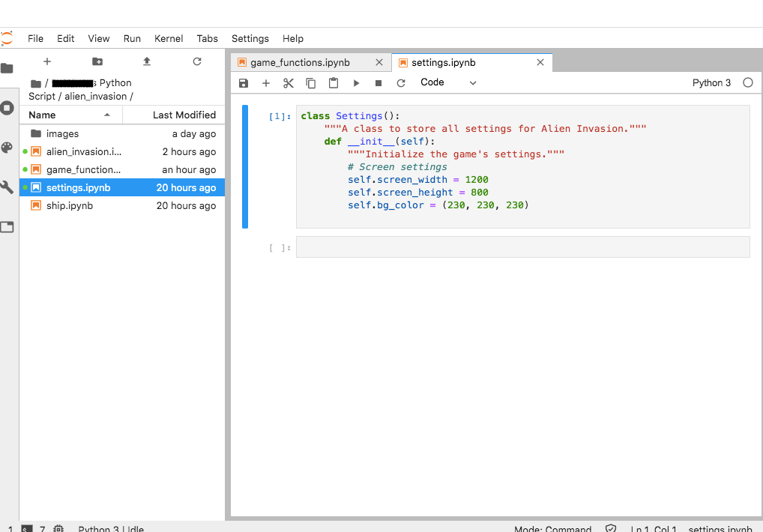
Task: Click Python 3 kernel name button
Action: pyautogui.click(x=711, y=82)
